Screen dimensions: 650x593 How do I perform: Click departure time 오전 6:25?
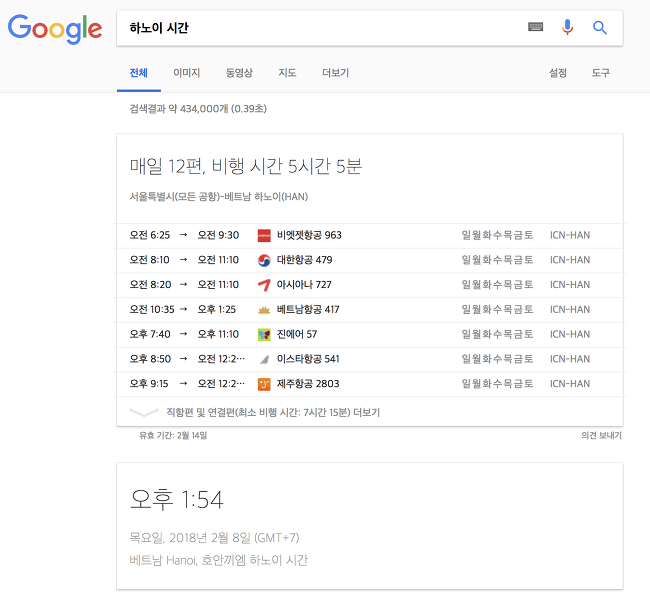click(x=150, y=235)
